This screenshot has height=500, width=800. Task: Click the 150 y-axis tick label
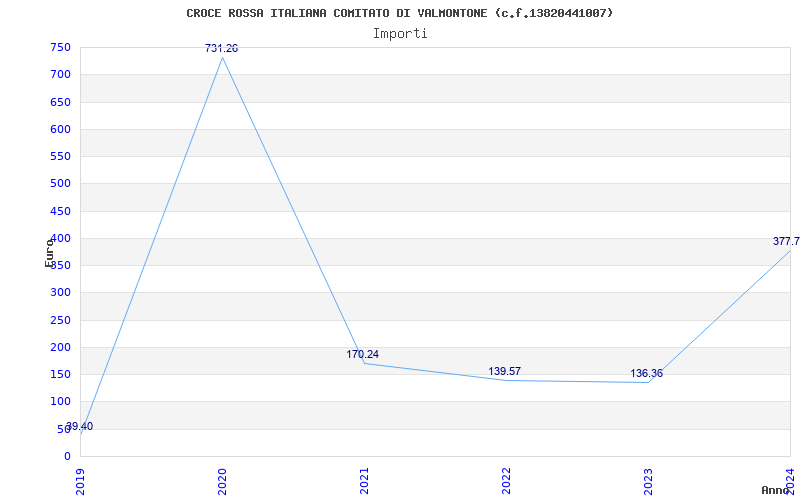(x=60, y=374)
